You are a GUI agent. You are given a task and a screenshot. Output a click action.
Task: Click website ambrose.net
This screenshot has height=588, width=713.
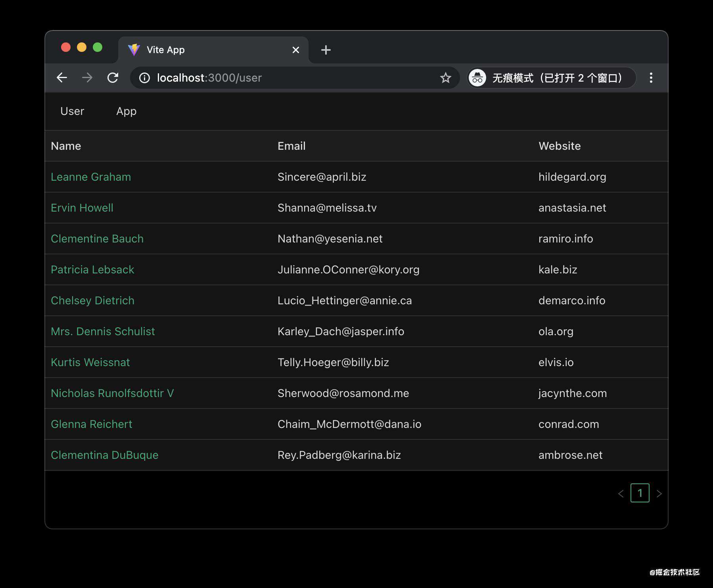(571, 455)
